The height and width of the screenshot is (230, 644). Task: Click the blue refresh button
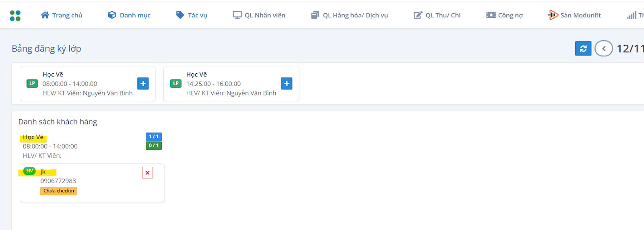(583, 49)
